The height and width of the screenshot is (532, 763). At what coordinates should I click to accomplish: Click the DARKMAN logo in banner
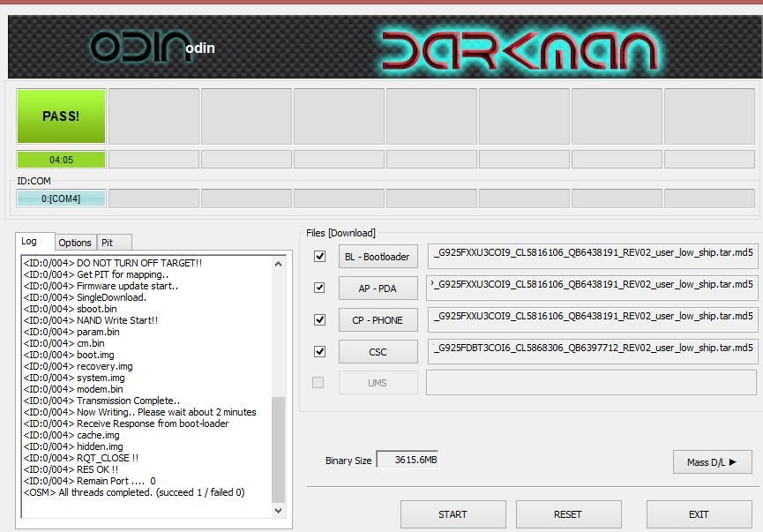(x=520, y=50)
